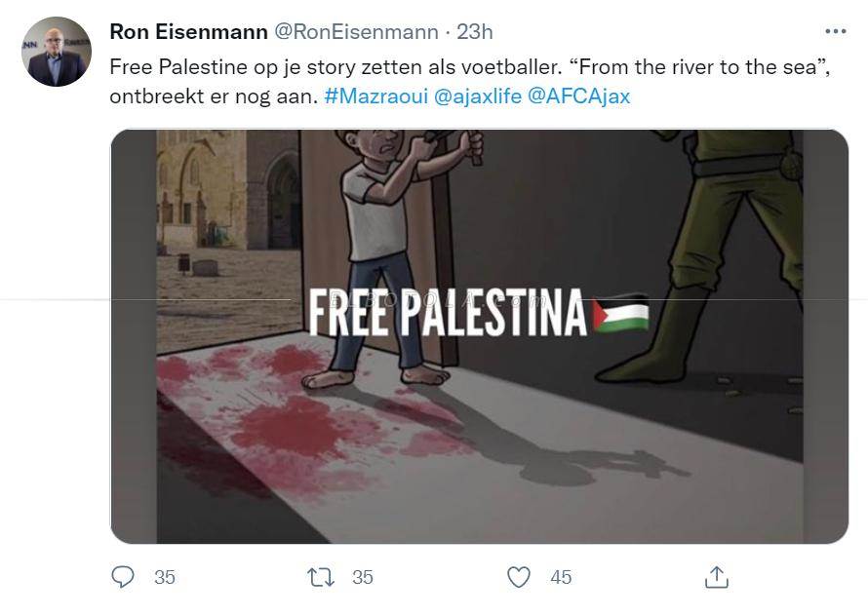This screenshot has height=616, width=868.
Task: Retweet this post using the arrows icon
Action: [x=320, y=577]
